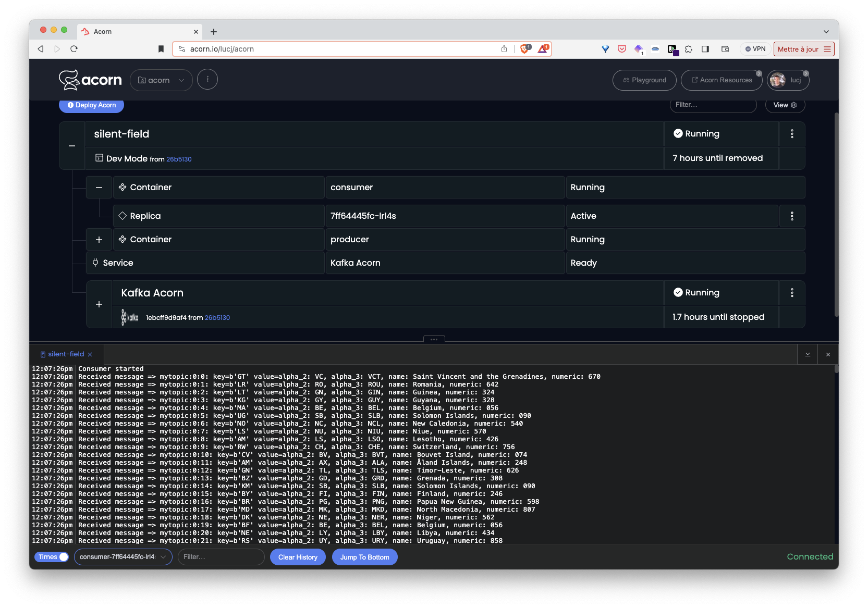Image resolution: width=868 pixels, height=608 pixels.
Task: Click the browser reload button
Action: click(74, 49)
